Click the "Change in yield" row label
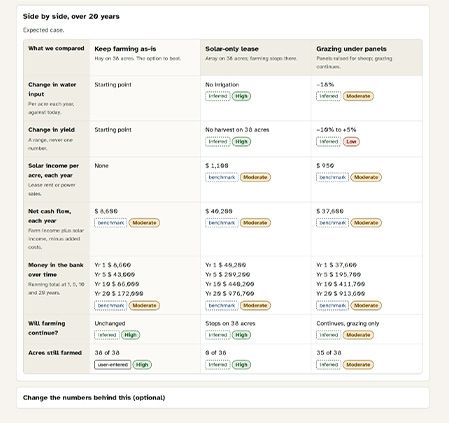Image resolution: width=449 pixels, height=423 pixels. pos(51,130)
